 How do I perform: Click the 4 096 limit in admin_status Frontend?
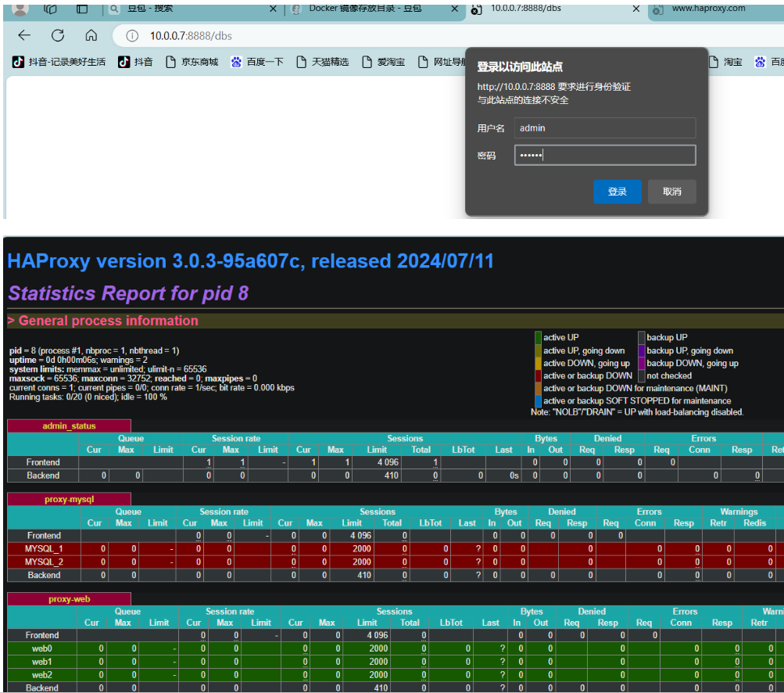(388, 462)
